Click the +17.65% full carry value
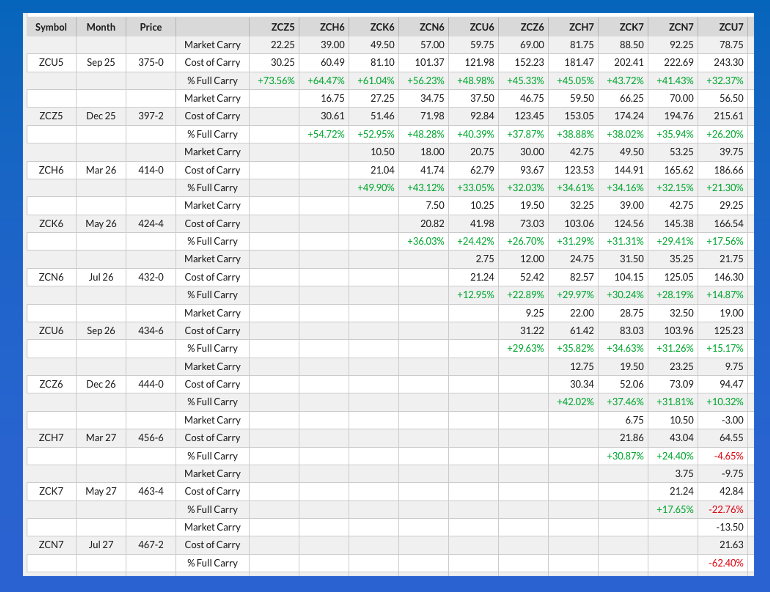 click(675, 509)
